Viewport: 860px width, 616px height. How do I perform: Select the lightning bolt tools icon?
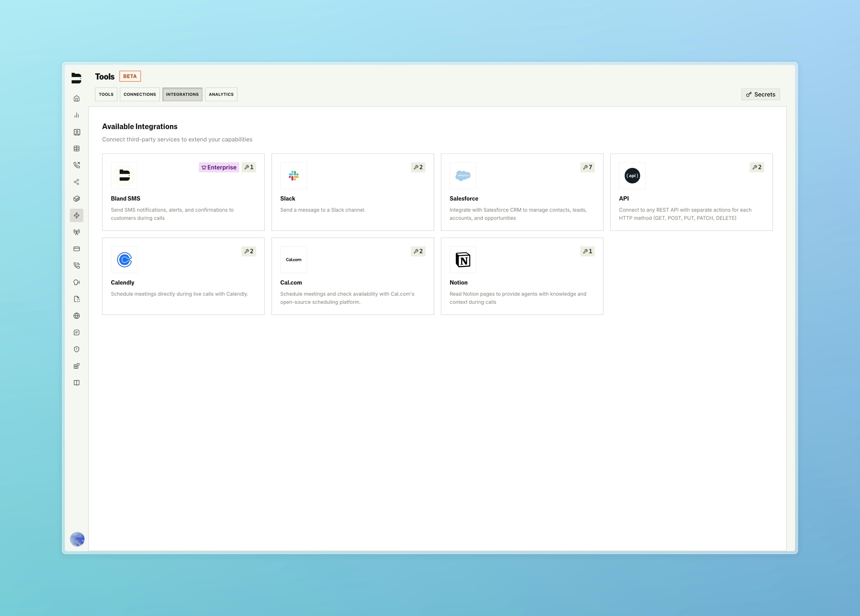(77, 215)
